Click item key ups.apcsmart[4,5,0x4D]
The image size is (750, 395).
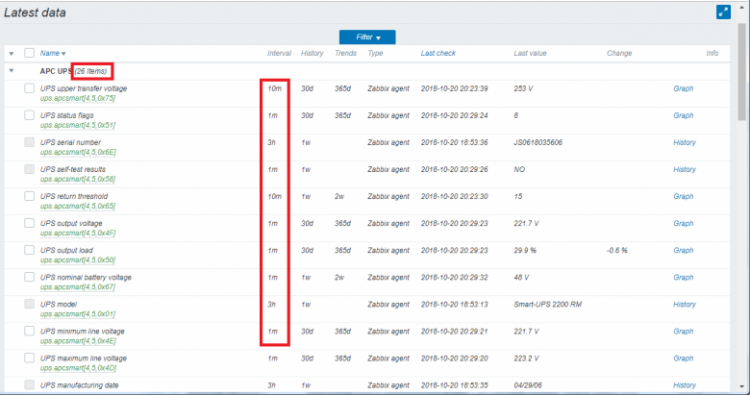click(78, 368)
